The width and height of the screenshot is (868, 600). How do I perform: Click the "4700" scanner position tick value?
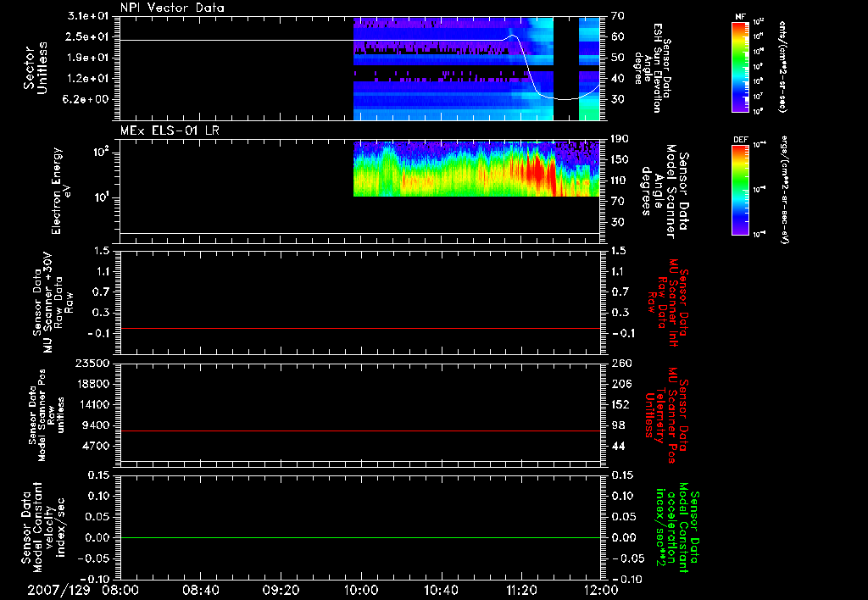(x=95, y=446)
